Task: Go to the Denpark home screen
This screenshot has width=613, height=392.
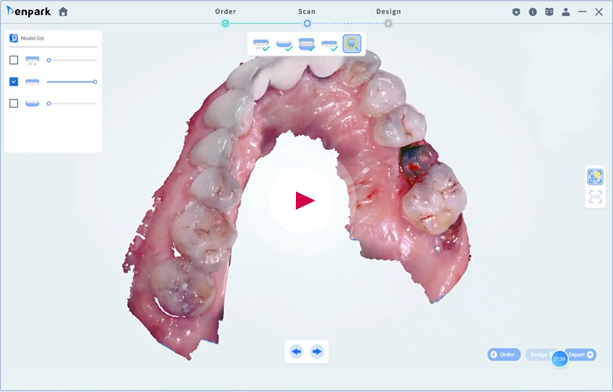Action: pyautogui.click(x=63, y=12)
